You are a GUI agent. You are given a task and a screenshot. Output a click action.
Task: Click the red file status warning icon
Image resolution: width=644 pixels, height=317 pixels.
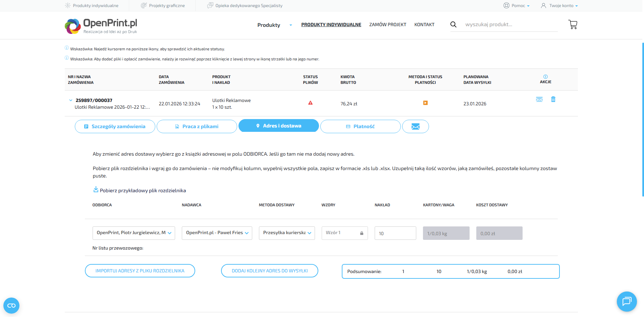310,103
